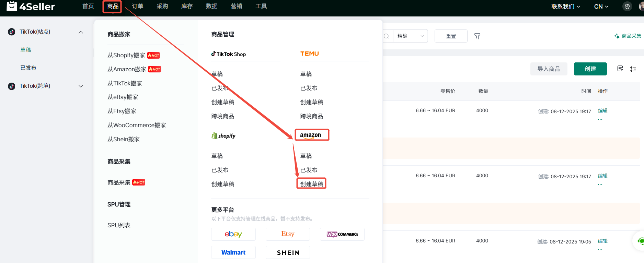
Task: Click the list export icon beside 创建
Action: click(x=620, y=69)
